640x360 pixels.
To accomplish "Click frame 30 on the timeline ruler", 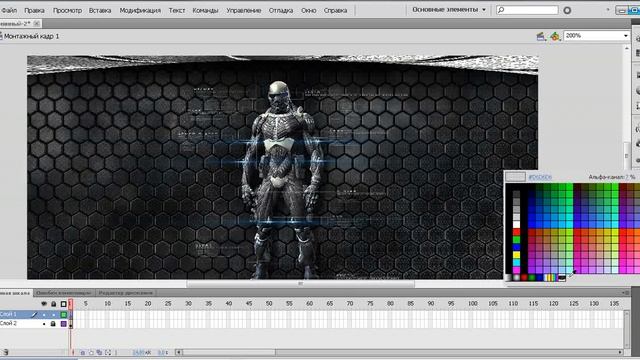I will tap(188, 304).
